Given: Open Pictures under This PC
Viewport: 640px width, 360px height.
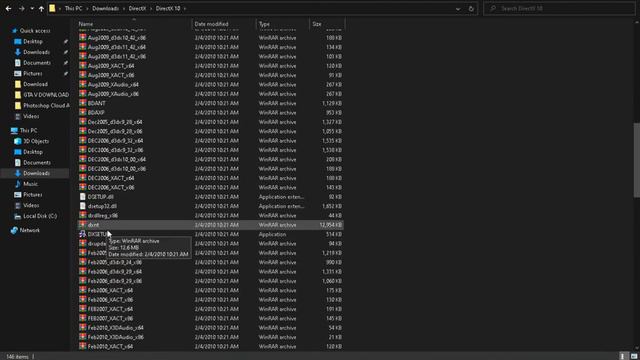Looking at the screenshot, I should click(x=33, y=195).
